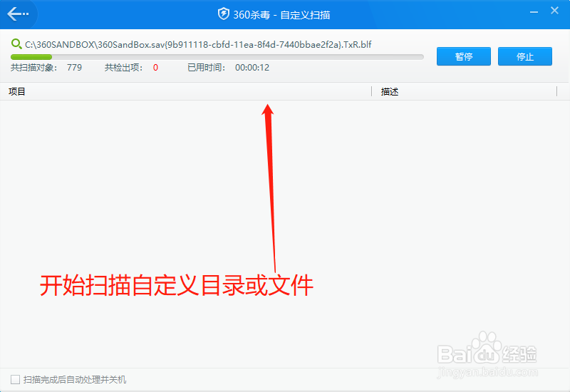This screenshot has height=392, width=570.
Task: Click the scanned file path text
Action: click(x=198, y=45)
